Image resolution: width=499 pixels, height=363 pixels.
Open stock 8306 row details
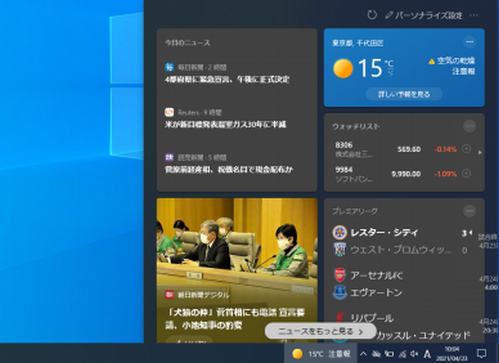tap(398, 149)
